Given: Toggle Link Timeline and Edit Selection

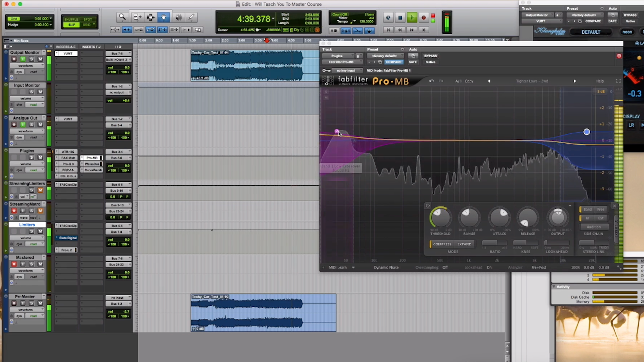Looking at the screenshot, I should [162, 30].
